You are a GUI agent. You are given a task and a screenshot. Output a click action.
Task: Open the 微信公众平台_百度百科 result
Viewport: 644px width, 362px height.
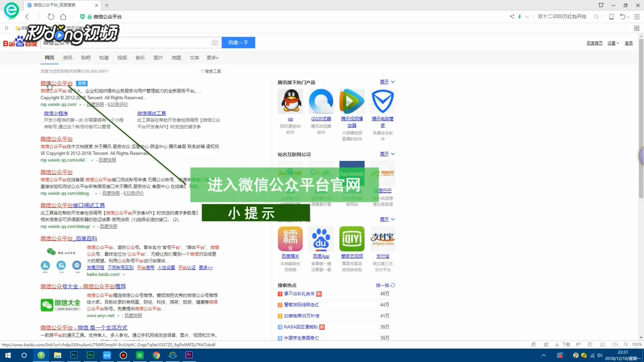(69, 238)
